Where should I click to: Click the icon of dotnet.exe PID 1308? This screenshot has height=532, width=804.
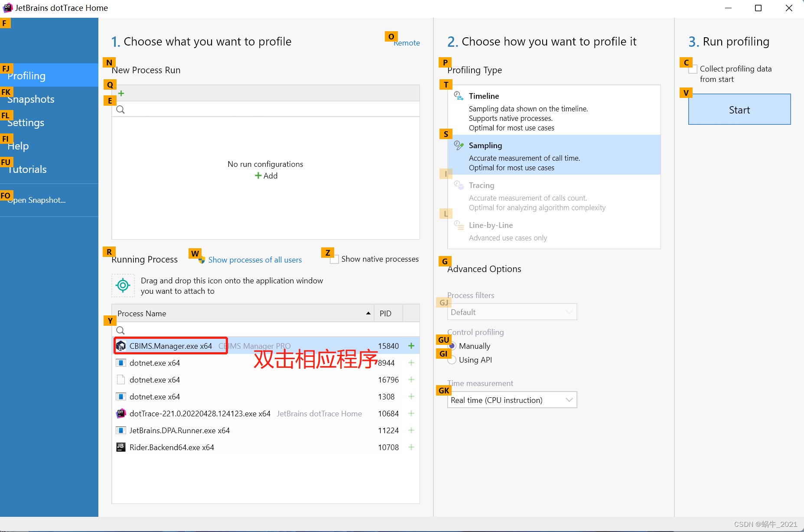[x=121, y=396]
